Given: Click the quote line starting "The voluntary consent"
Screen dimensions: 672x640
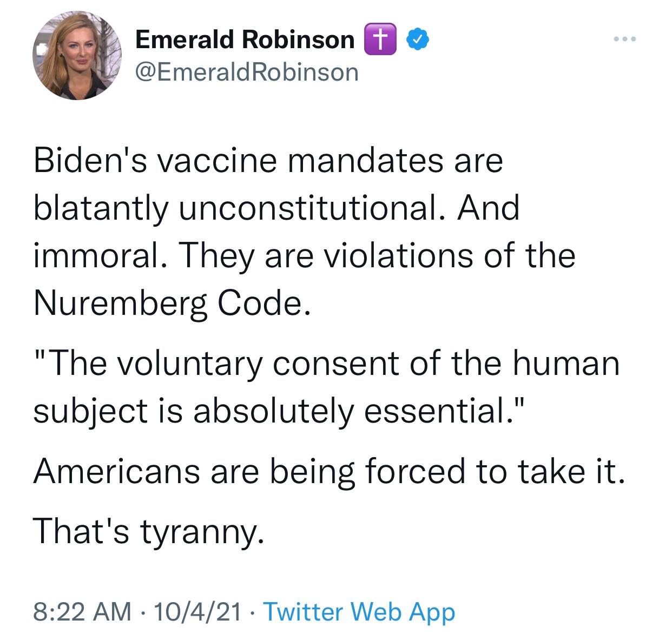Looking at the screenshot, I should pos(326,363).
